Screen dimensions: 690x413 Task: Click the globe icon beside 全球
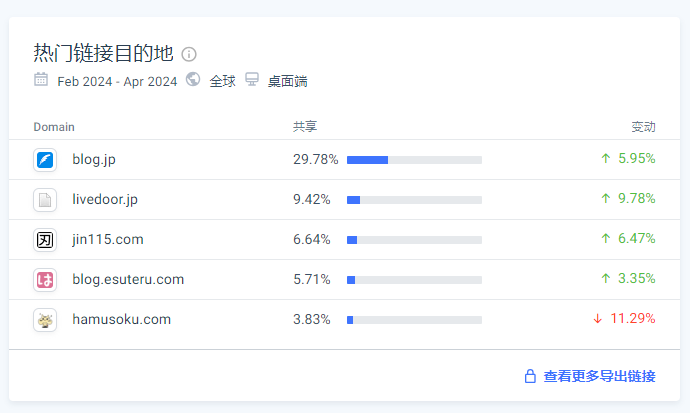click(x=193, y=80)
